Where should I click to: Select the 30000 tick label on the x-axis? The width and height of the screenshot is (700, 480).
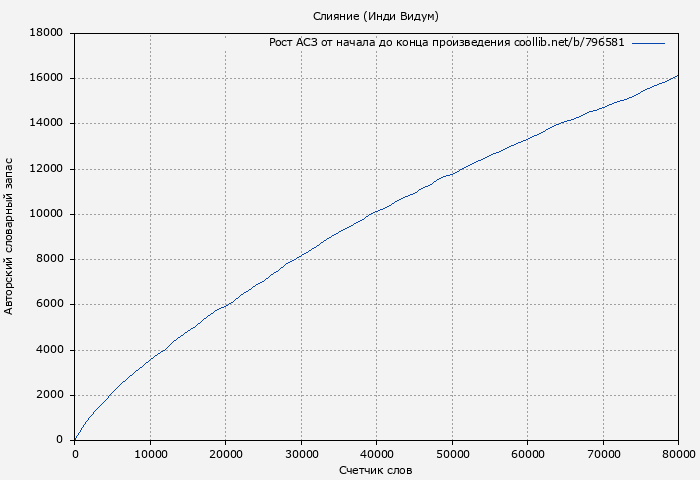click(301, 454)
